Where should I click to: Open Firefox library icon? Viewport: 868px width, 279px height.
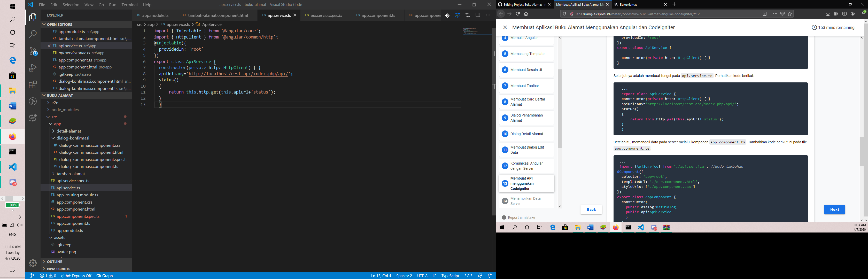(x=836, y=14)
